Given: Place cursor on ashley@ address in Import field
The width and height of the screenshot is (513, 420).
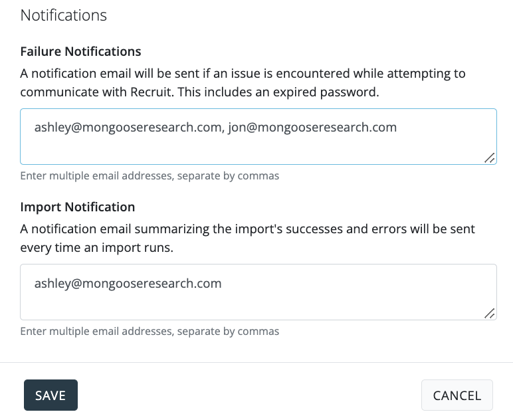Looking at the screenshot, I should [x=128, y=284].
